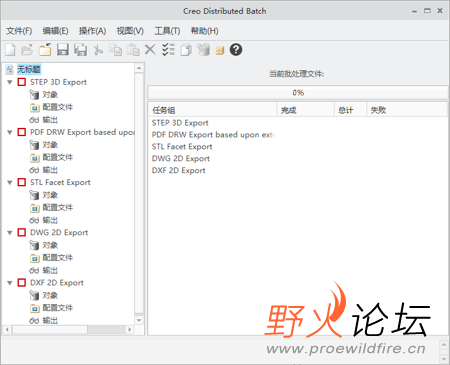The width and height of the screenshot is (450, 365).
Task: Click 输出 glasses icon under PDF DRW Export
Action: (x=34, y=170)
